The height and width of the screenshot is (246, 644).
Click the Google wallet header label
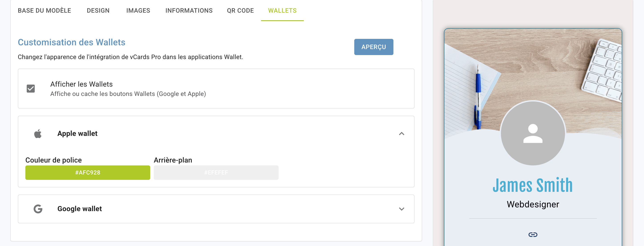79,209
